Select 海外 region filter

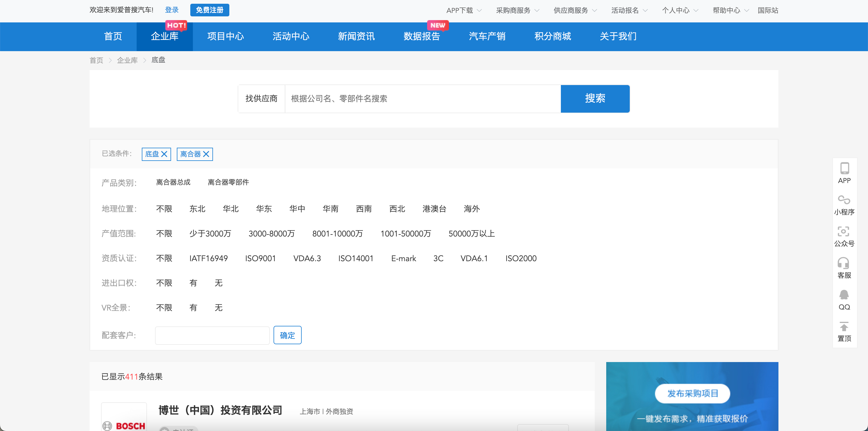click(x=471, y=209)
